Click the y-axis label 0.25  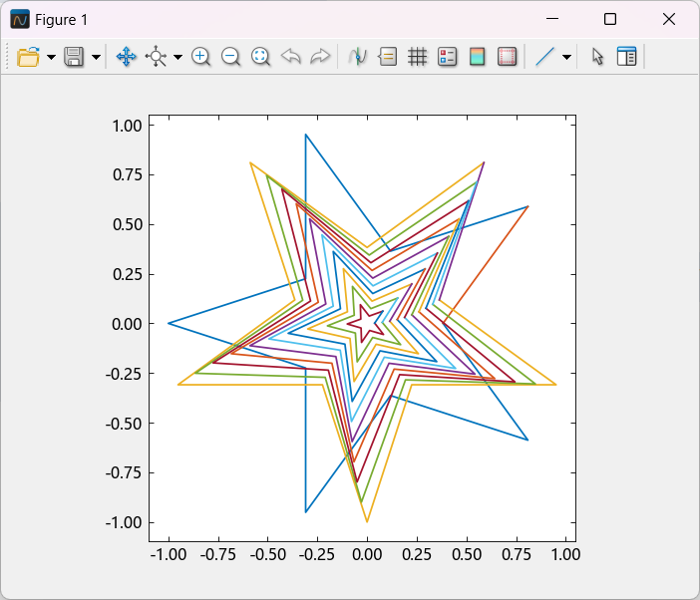pos(128,274)
